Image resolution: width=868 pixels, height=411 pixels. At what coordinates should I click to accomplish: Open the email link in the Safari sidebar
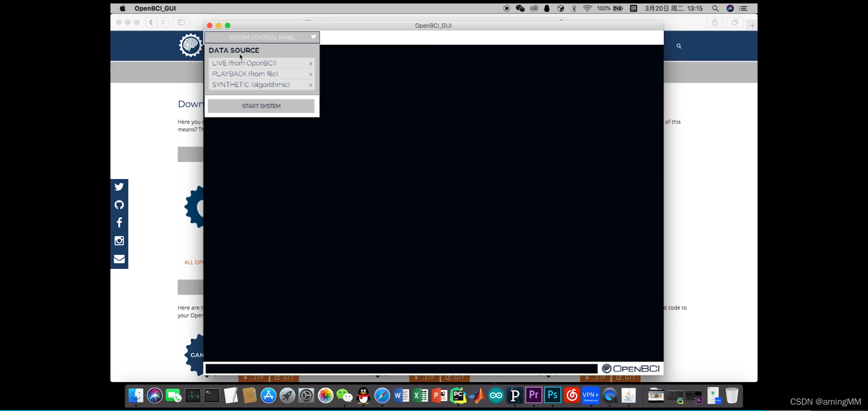point(119,259)
